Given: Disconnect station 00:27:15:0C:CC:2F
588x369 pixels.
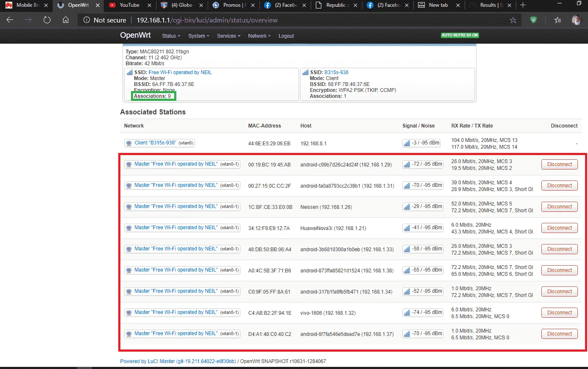Looking at the screenshot, I should click(x=559, y=186).
